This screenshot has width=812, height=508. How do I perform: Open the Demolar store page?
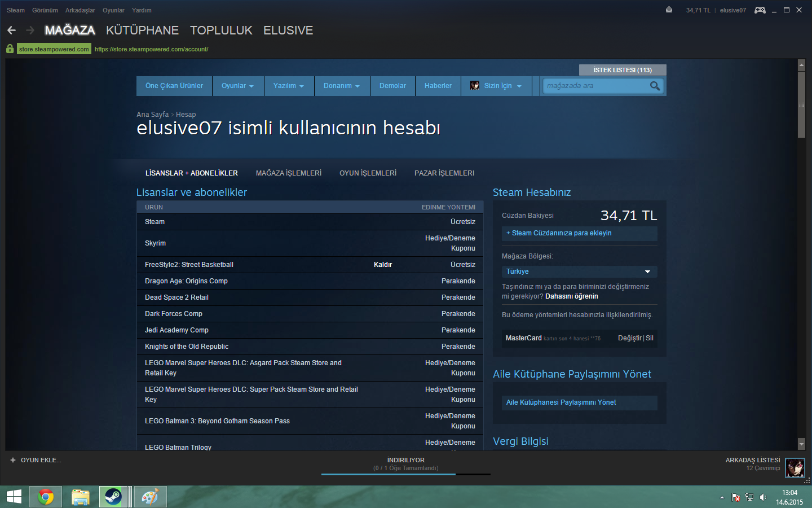coord(392,86)
